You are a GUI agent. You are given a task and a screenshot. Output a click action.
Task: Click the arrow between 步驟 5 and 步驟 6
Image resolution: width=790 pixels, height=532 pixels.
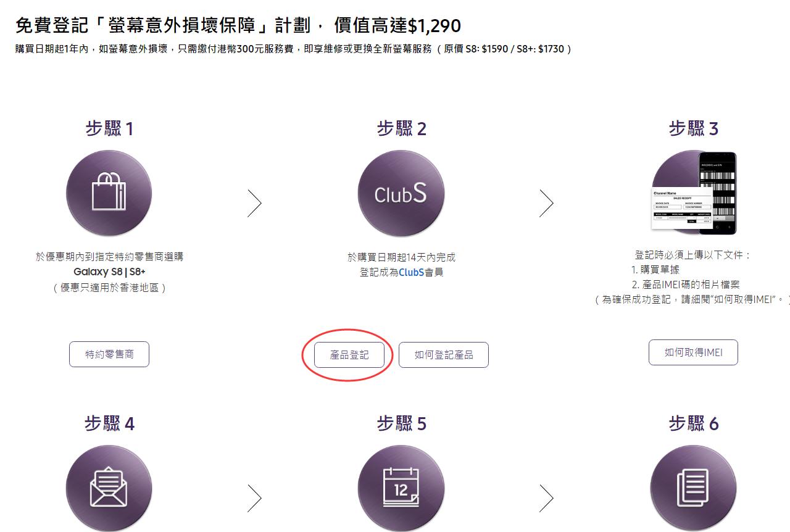coord(547,497)
